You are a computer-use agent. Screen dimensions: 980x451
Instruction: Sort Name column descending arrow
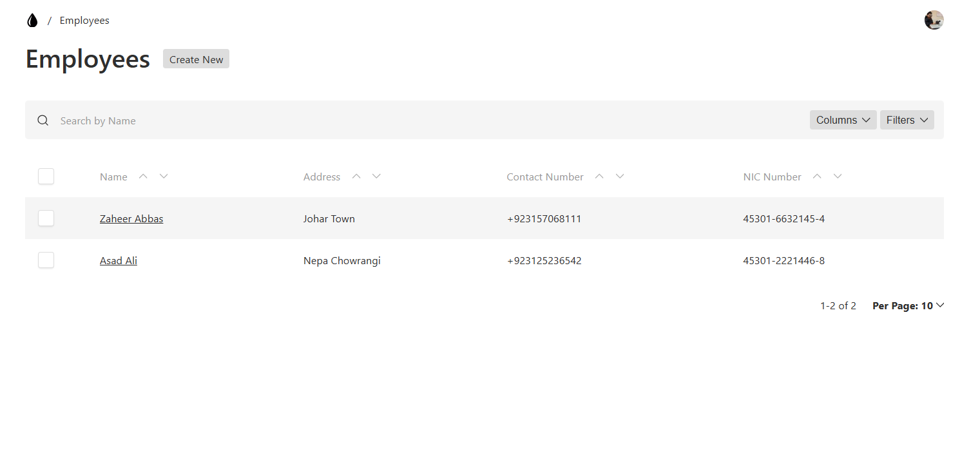pyautogui.click(x=164, y=176)
